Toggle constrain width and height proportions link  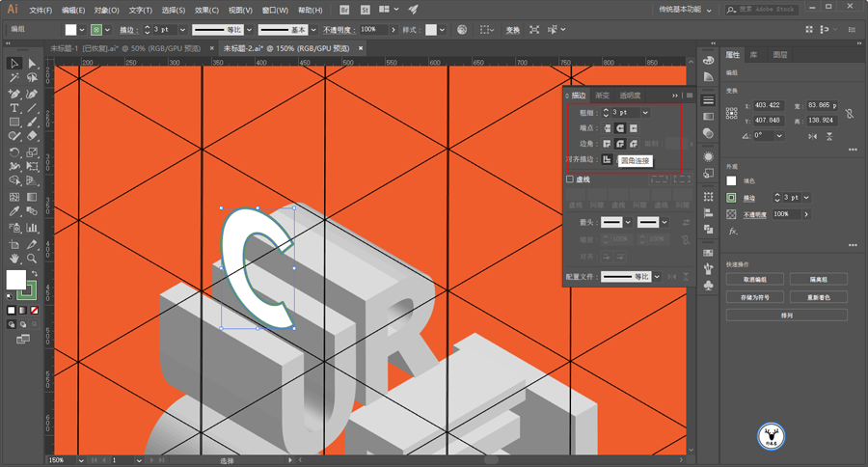(x=849, y=113)
